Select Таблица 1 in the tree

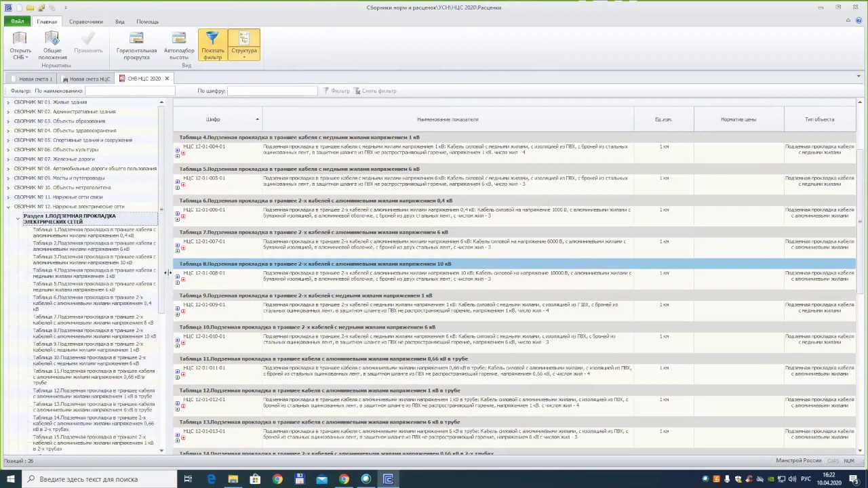(94, 232)
